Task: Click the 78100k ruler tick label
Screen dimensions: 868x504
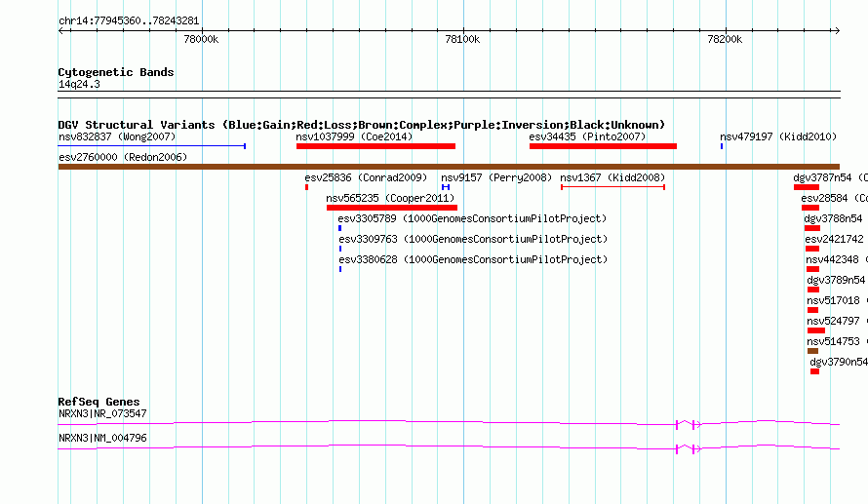Action: [462, 39]
